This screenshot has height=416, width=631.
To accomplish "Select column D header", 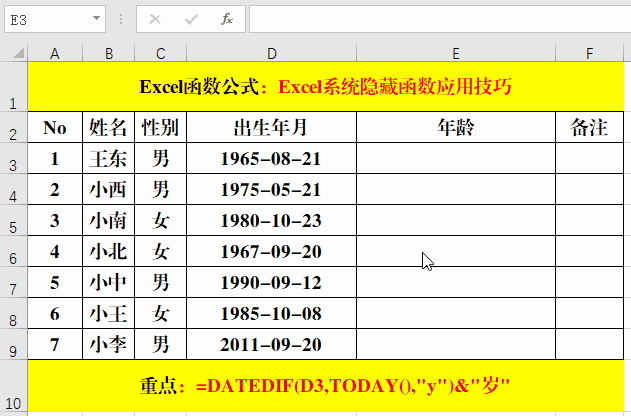I will 272,53.
